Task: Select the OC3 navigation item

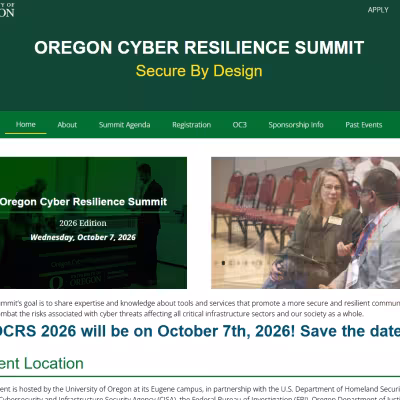Action: (240, 125)
